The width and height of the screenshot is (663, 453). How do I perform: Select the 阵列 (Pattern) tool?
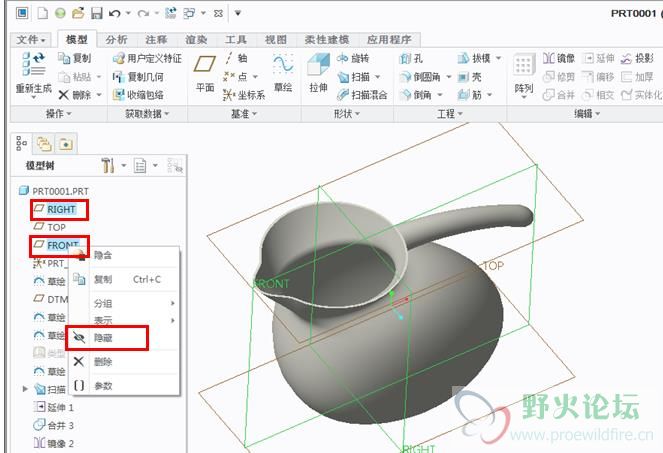click(x=523, y=75)
